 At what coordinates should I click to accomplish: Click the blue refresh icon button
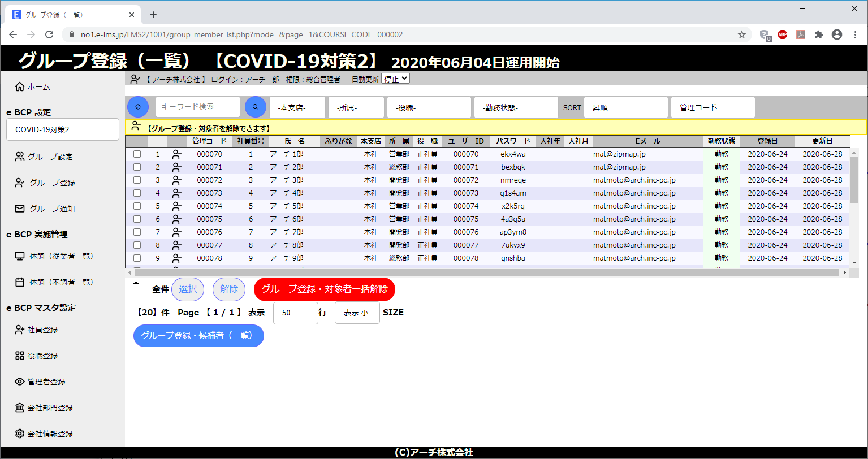point(137,107)
